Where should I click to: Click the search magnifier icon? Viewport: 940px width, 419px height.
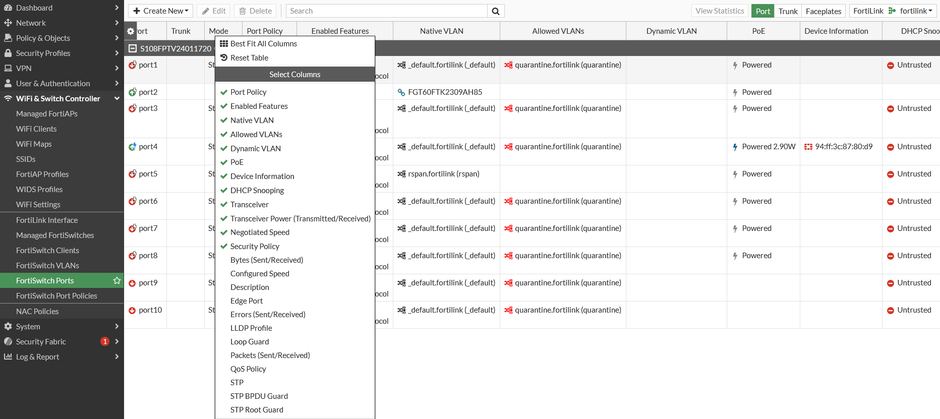point(495,11)
